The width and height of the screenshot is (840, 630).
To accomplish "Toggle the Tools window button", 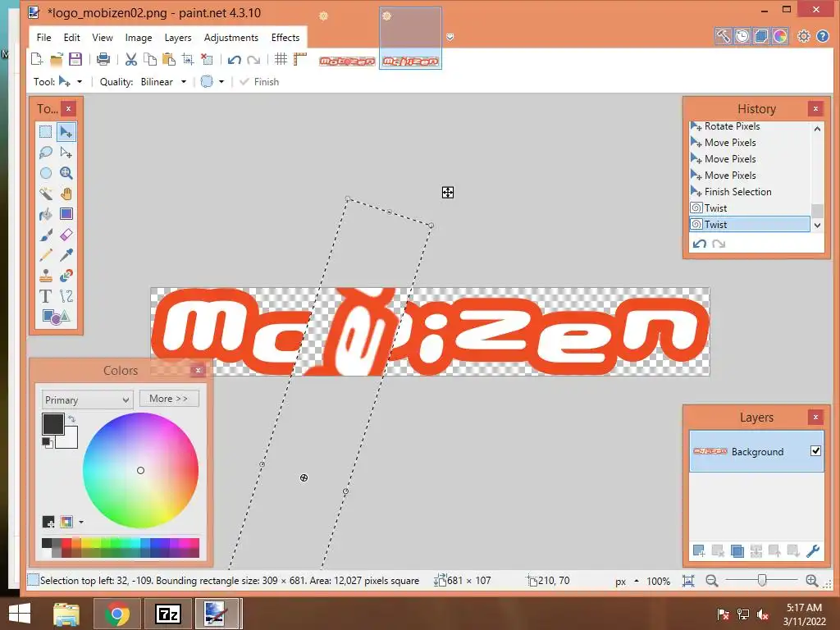I will (x=723, y=36).
